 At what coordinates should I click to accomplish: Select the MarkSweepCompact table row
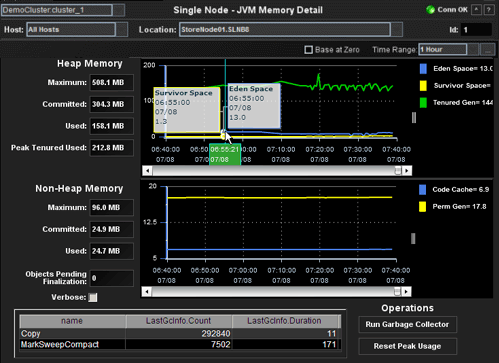pyautogui.click(x=180, y=344)
